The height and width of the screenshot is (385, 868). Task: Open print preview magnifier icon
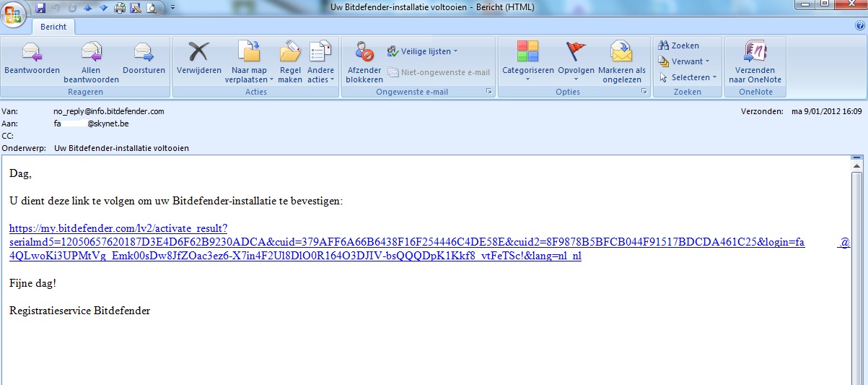click(152, 8)
